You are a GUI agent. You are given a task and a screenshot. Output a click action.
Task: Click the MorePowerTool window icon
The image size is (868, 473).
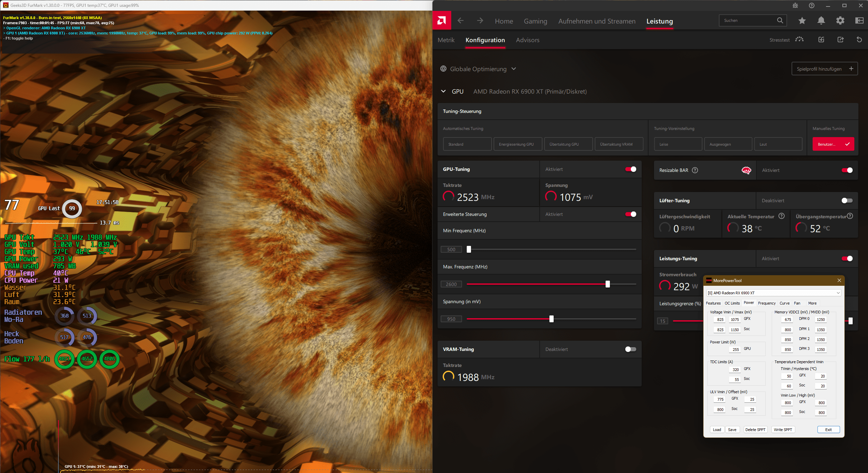pyautogui.click(x=709, y=280)
